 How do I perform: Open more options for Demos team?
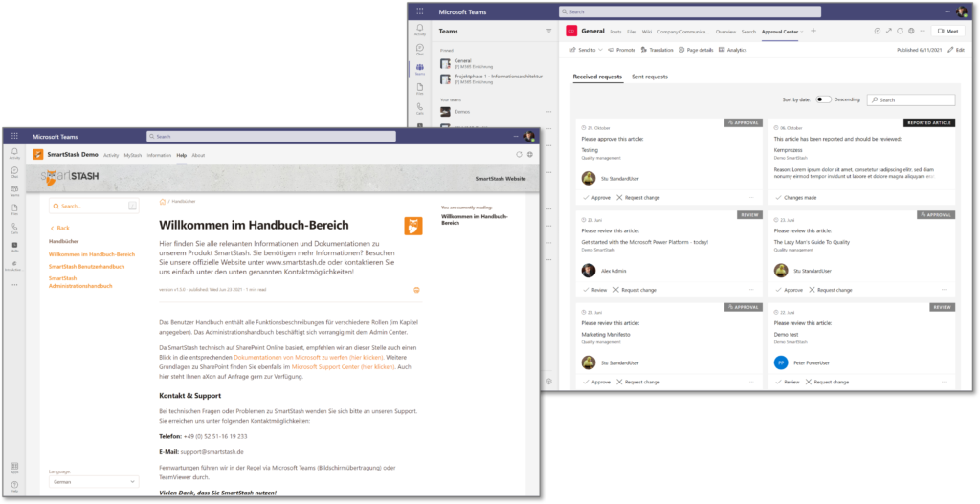548,112
